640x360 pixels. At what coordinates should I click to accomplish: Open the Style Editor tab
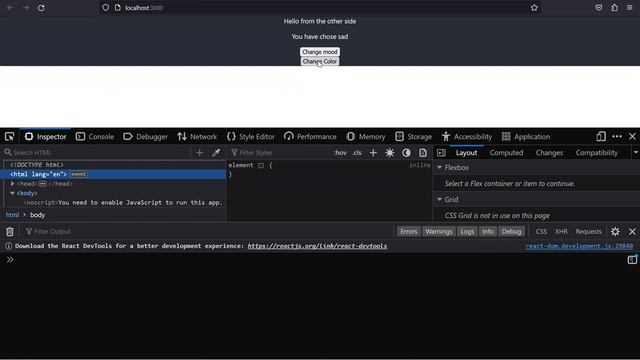(x=251, y=137)
